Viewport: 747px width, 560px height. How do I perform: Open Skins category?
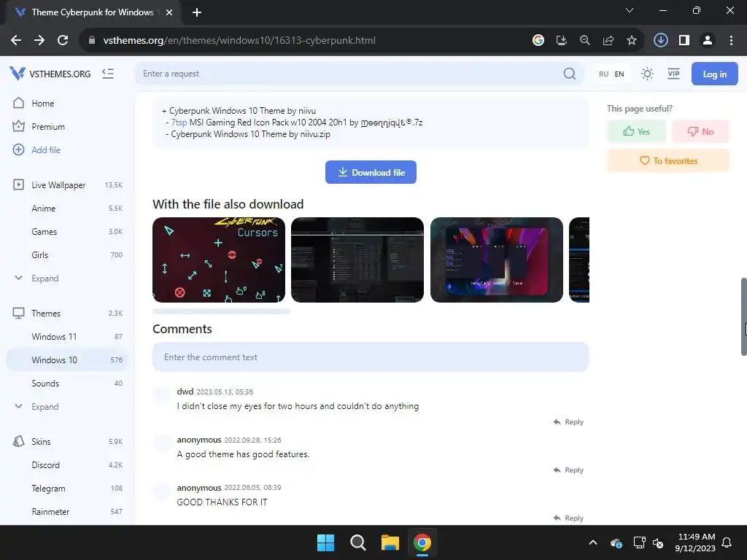[67, 441]
